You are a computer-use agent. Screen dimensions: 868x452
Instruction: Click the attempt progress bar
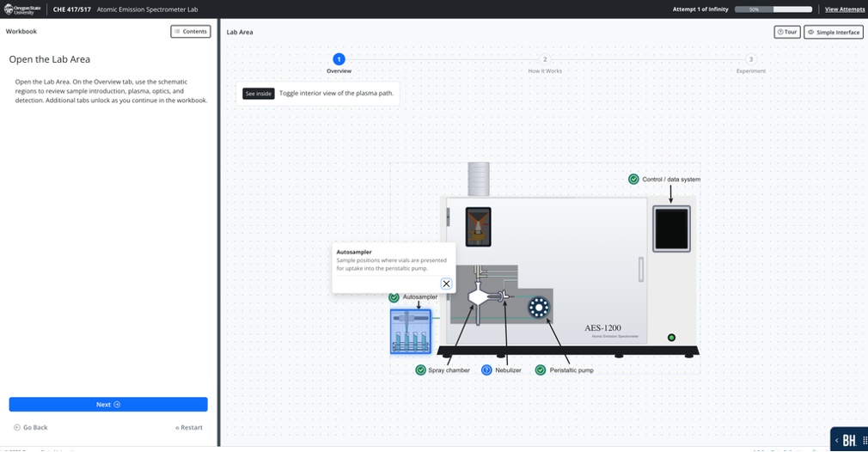773,9
